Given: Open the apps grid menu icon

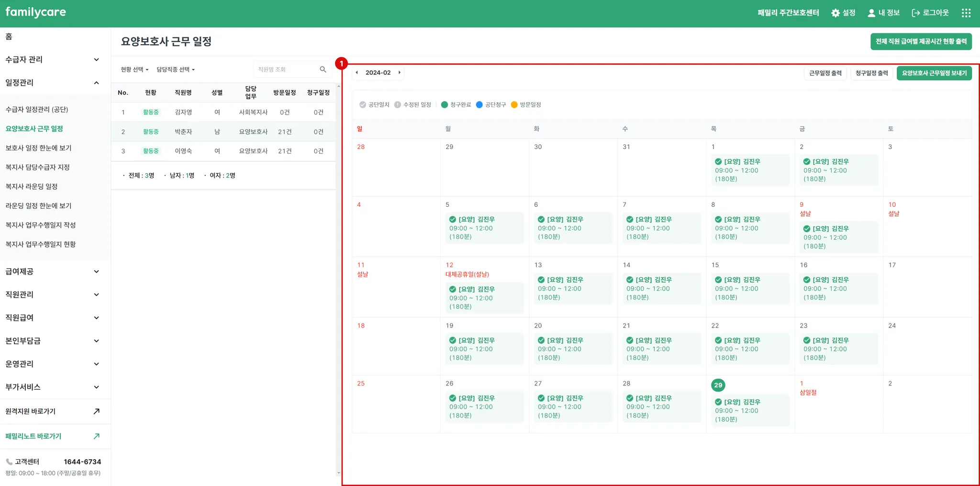Looking at the screenshot, I should [966, 13].
